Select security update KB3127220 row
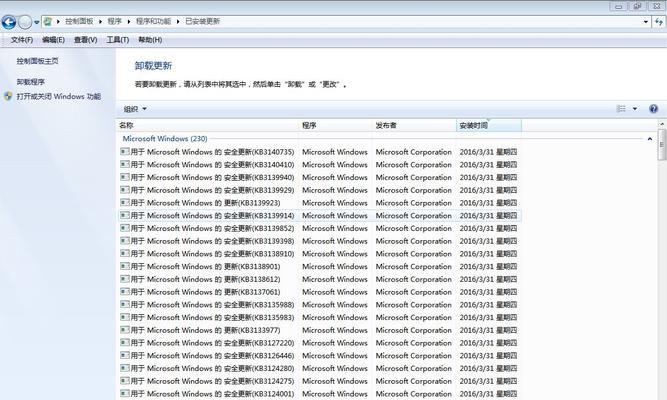This screenshot has height=400, width=667. pyautogui.click(x=319, y=343)
